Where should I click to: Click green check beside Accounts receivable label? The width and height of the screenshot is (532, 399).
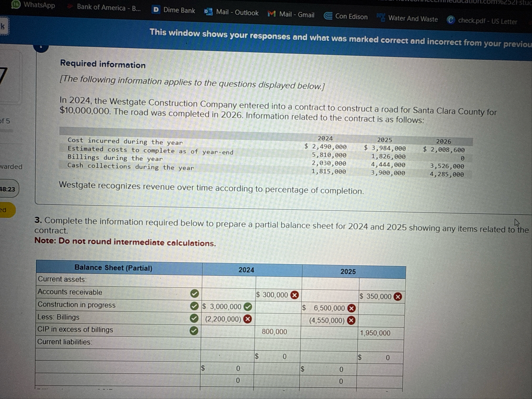tap(194, 293)
